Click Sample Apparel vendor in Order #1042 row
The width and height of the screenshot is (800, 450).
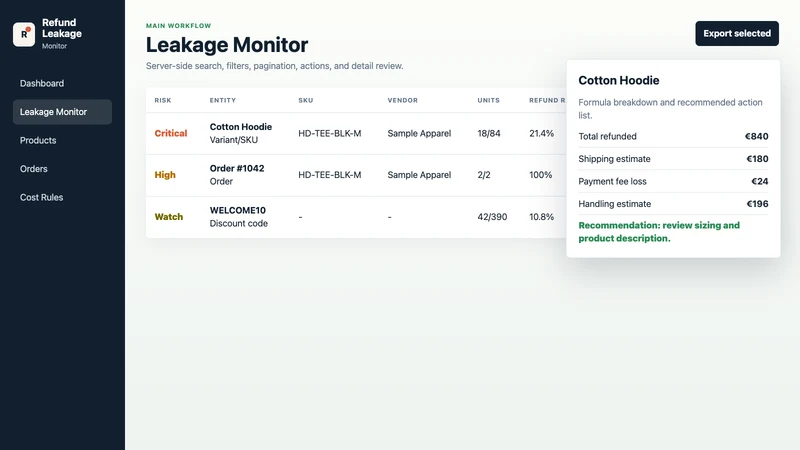coord(419,174)
